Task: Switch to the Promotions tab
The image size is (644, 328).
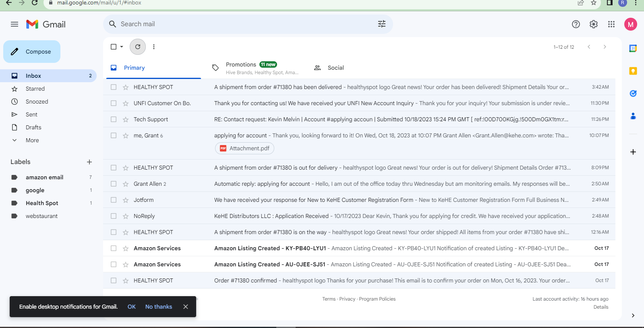Action: (x=256, y=68)
